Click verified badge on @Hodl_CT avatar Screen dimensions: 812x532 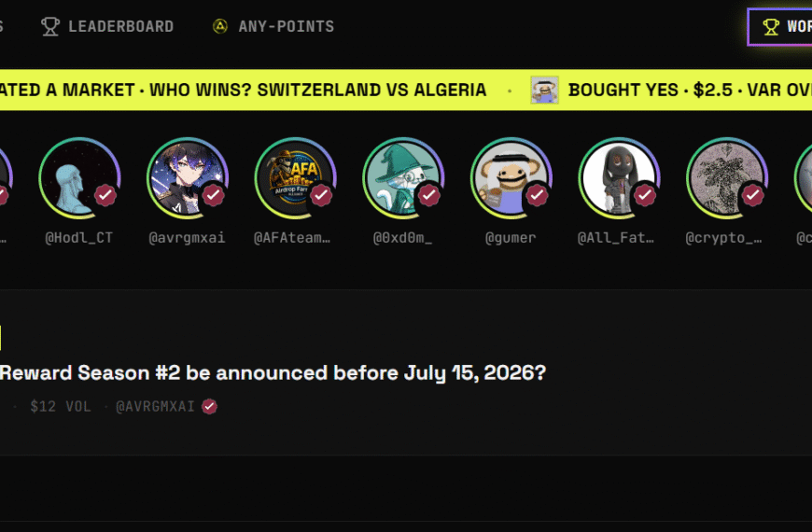[x=105, y=195]
